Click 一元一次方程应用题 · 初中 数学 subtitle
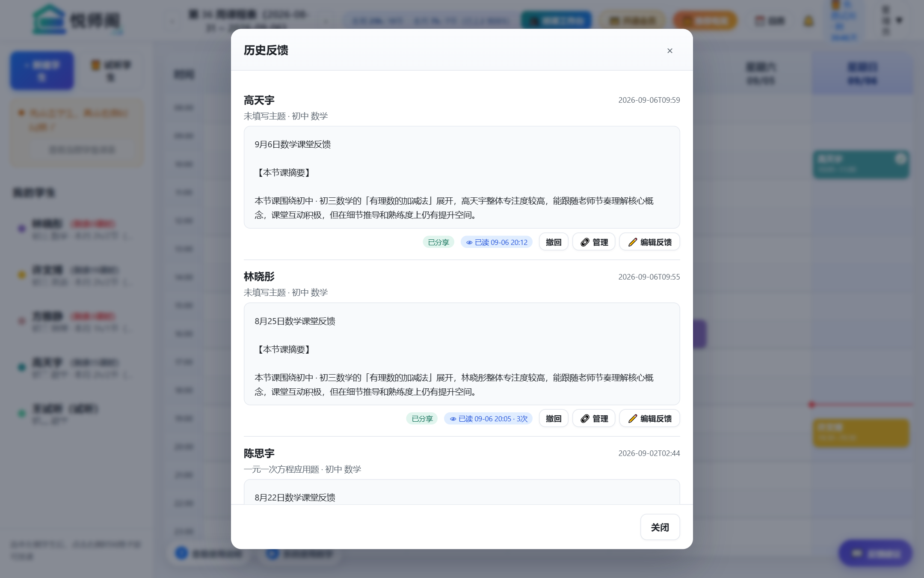 [x=302, y=469]
